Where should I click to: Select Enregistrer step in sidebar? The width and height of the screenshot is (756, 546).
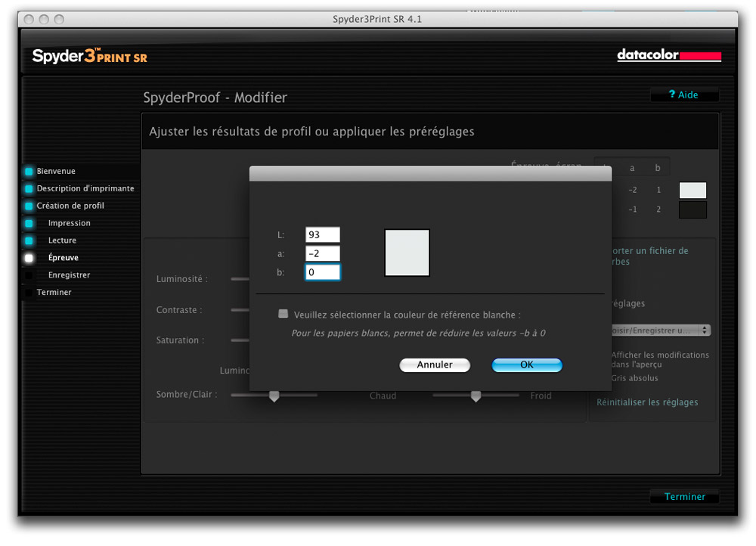[x=69, y=275]
